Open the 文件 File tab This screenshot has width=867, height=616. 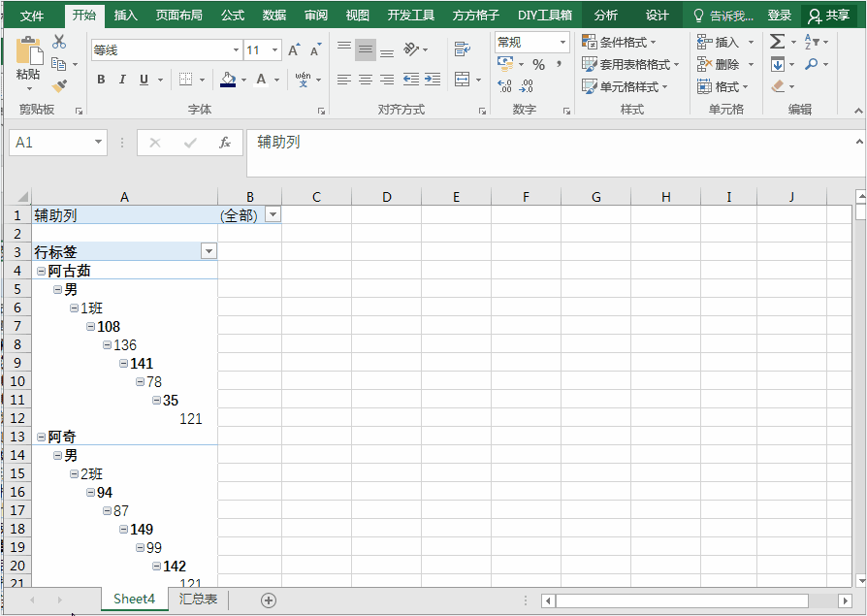pyautogui.click(x=32, y=16)
